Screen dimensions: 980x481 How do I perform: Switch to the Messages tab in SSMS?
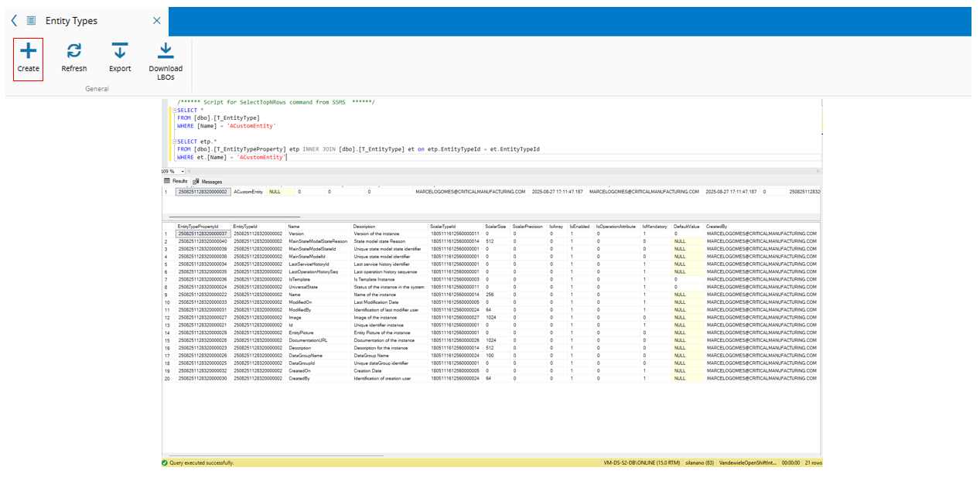tap(207, 181)
